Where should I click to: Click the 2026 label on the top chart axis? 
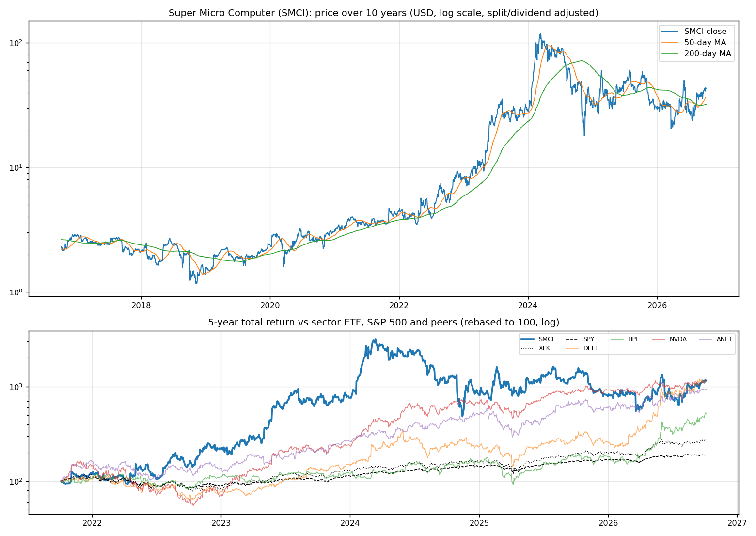coord(657,305)
